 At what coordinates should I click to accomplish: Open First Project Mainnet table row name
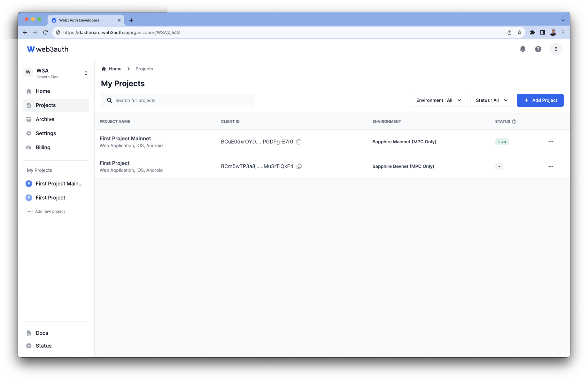click(125, 139)
